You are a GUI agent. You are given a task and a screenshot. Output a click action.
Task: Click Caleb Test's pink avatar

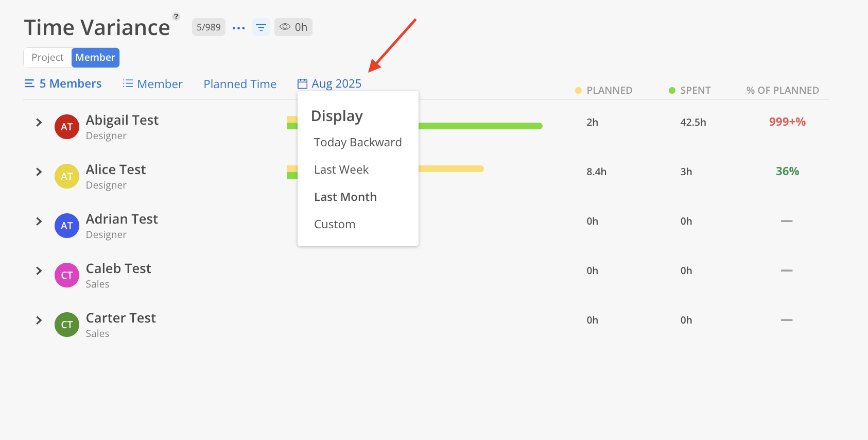coord(67,275)
